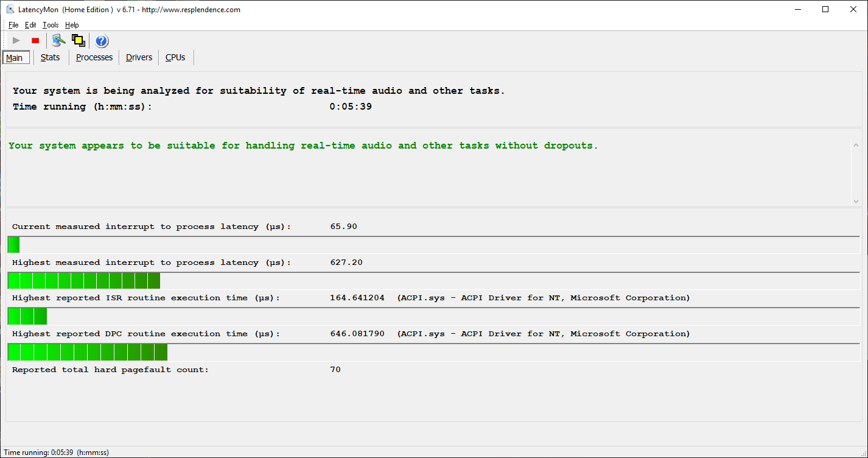Open the Help menu
The width and height of the screenshot is (868, 458).
click(x=72, y=25)
